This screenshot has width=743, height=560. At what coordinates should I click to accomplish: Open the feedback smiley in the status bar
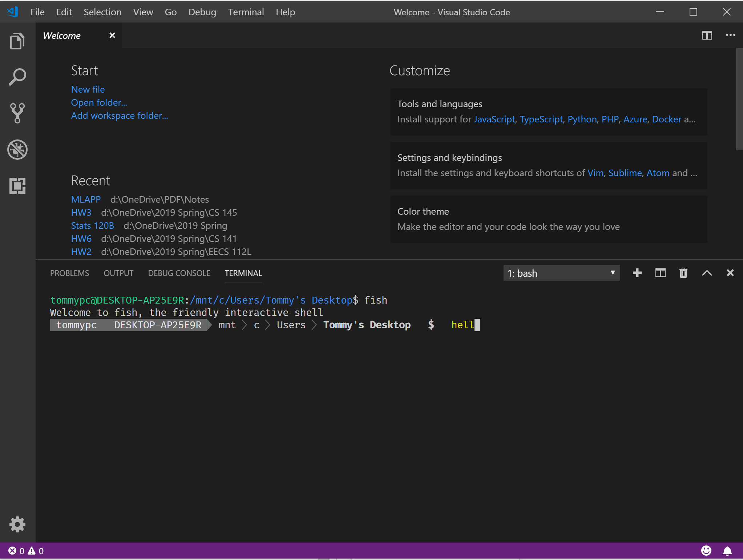pyautogui.click(x=706, y=551)
